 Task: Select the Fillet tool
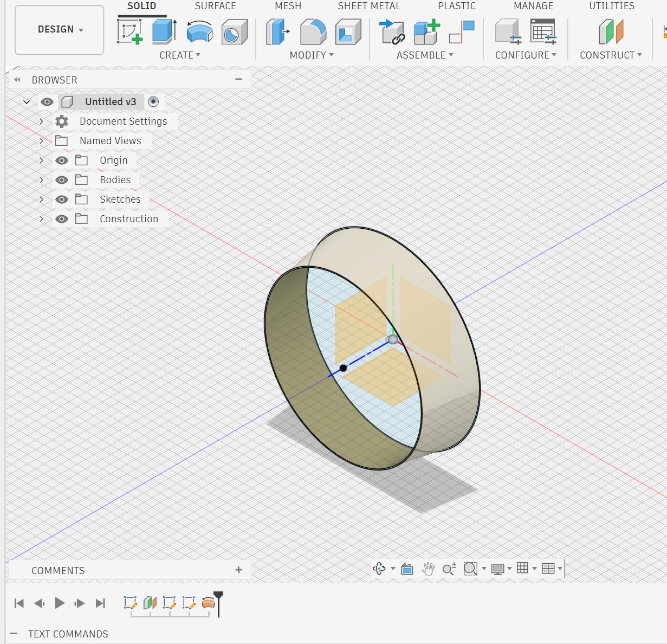(x=313, y=31)
